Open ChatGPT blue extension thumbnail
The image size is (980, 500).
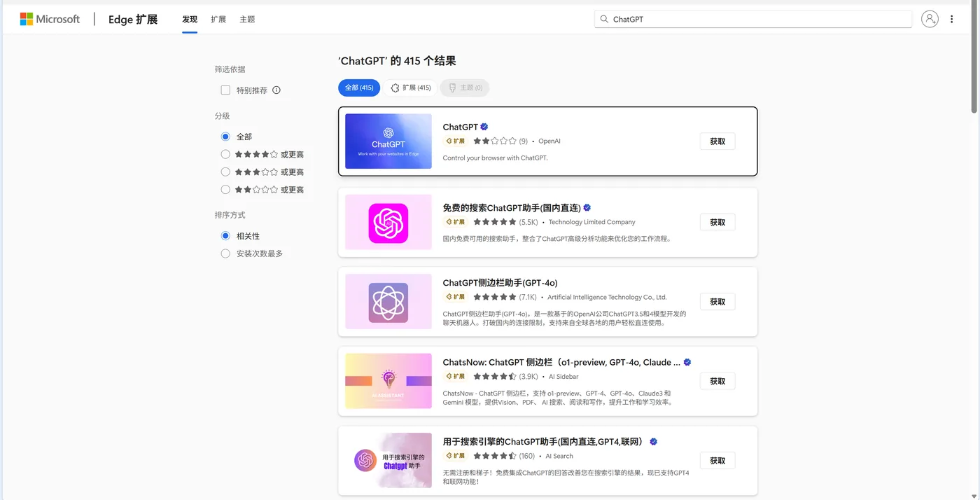pos(388,141)
